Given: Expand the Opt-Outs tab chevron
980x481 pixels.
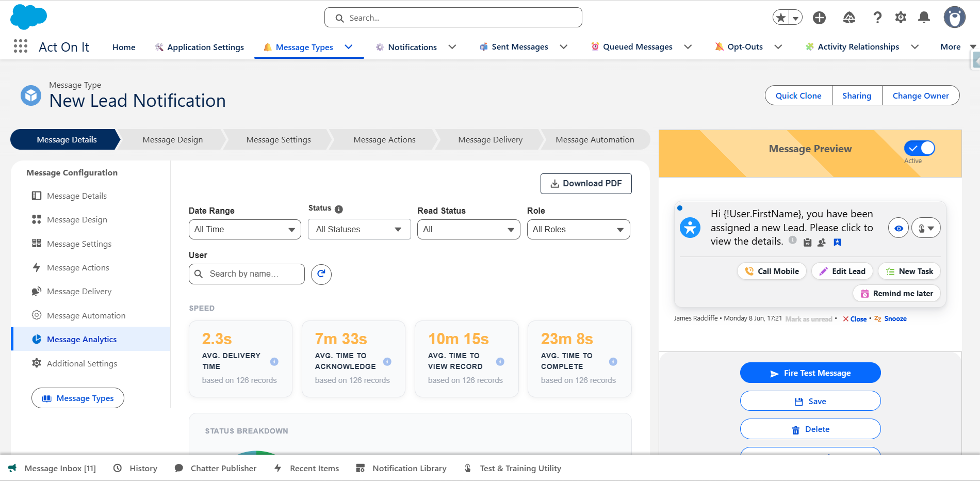Looking at the screenshot, I should (x=778, y=47).
